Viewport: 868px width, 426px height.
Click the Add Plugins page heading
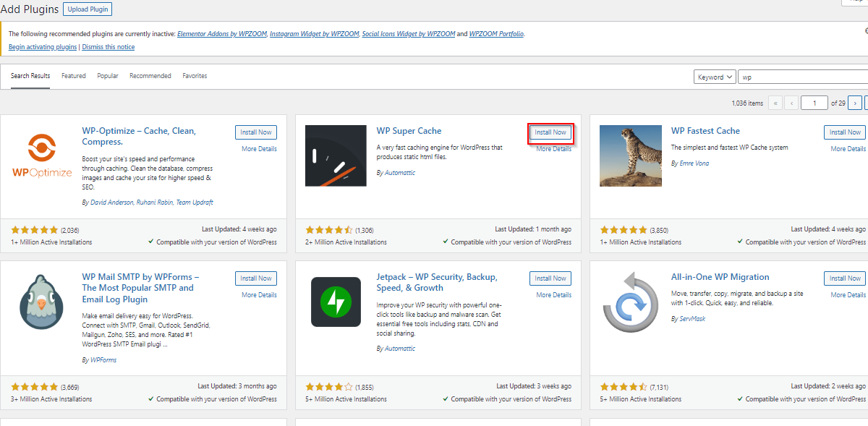(x=30, y=9)
